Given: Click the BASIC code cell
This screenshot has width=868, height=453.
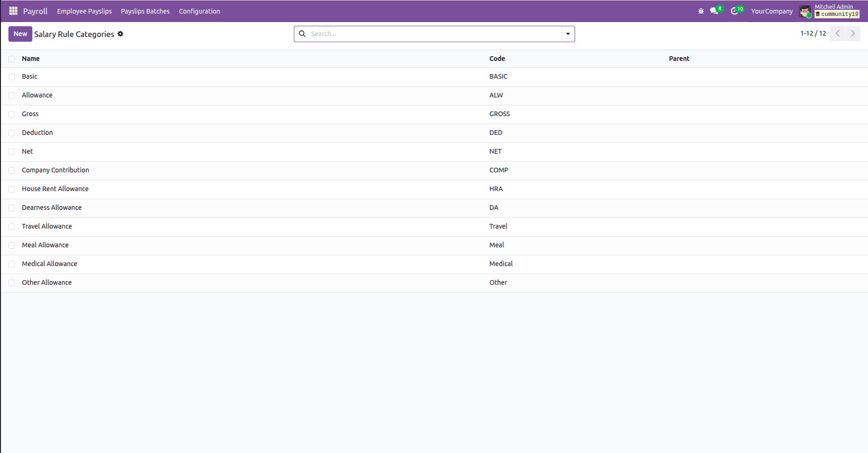Looking at the screenshot, I should coord(498,76).
